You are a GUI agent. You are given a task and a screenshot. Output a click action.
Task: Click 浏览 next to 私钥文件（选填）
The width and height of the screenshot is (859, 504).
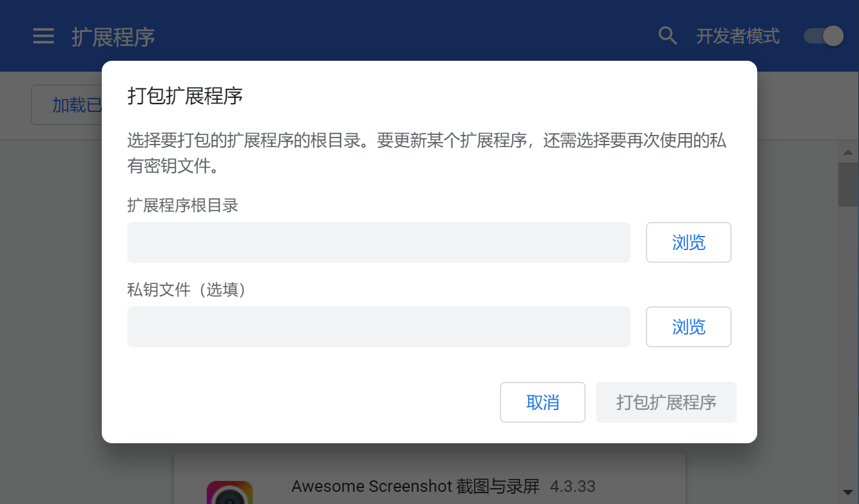click(688, 327)
